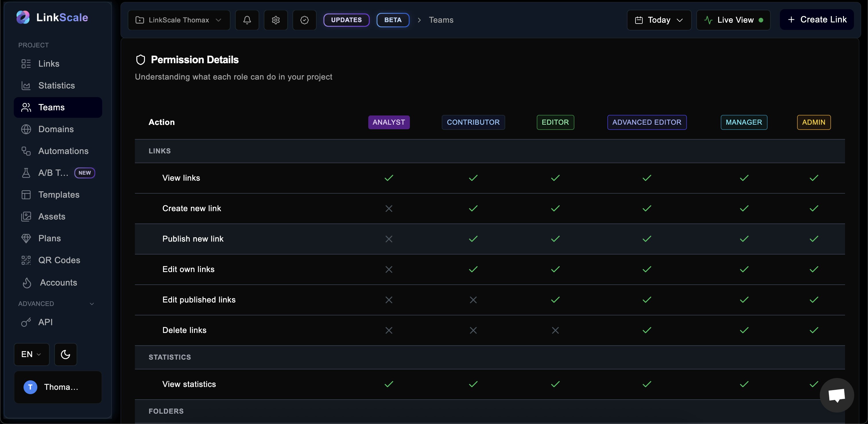This screenshot has height=424, width=868.
Task: Open the Today date range dropdown
Action: [x=658, y=20]
